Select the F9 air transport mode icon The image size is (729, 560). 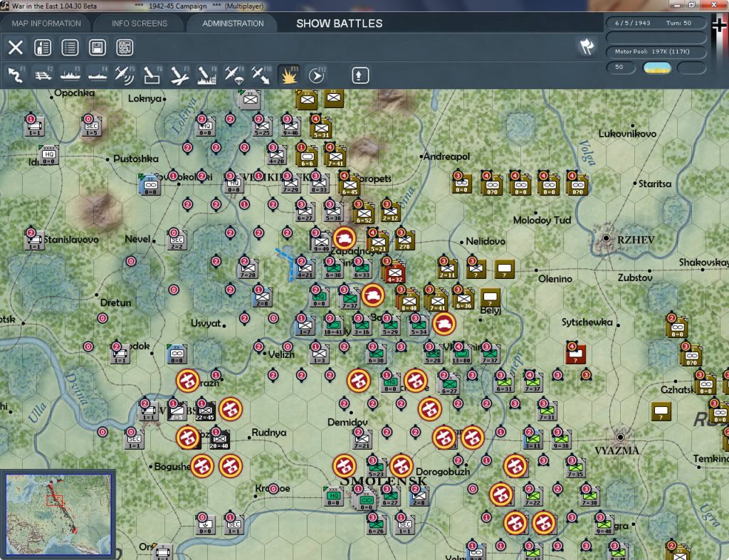[x=234, y=75]
